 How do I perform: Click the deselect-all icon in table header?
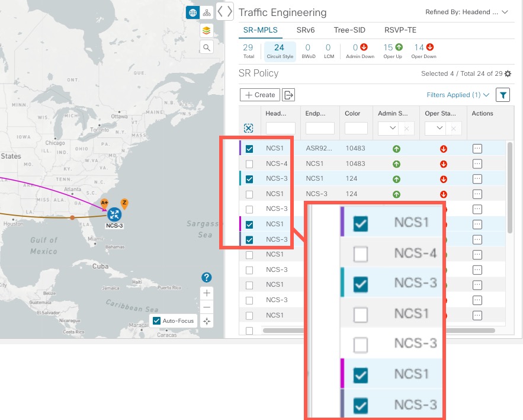[x=249, y=128]
